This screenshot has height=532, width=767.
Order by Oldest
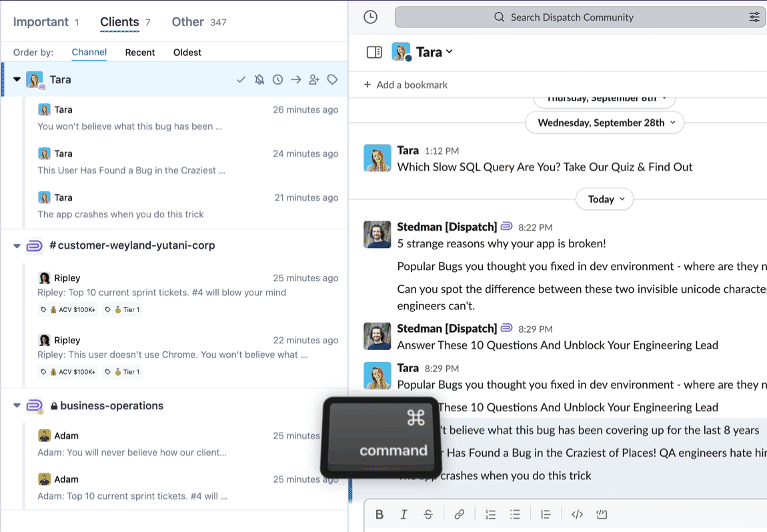pos(187,52)
